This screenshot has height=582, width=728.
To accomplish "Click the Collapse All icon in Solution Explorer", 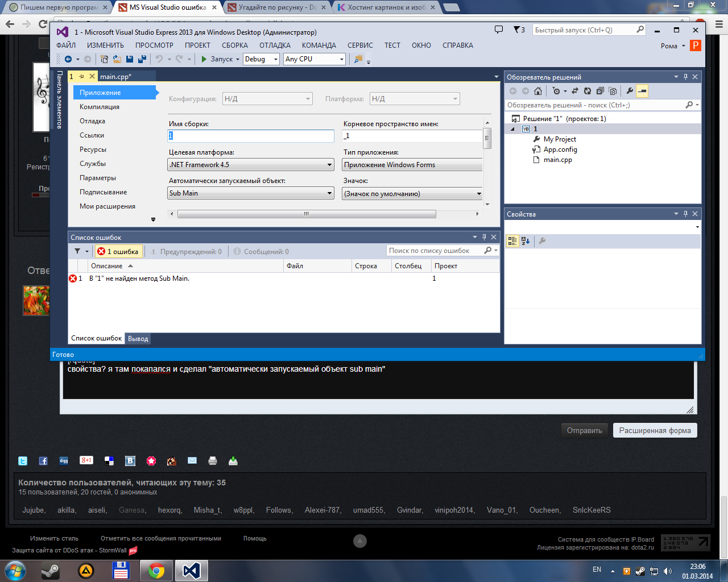I will tap(600, 91).
